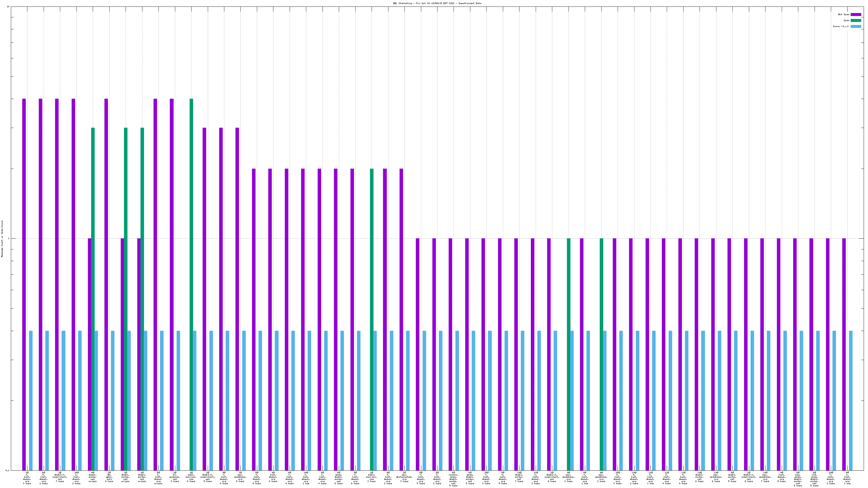Click the bl.spamcop.net 3 hops label
This screenshot has width=868, height=488.
click(x=175, y=477)
